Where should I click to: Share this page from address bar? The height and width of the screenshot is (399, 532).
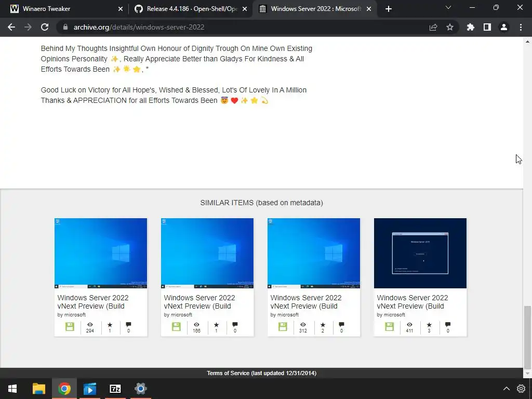pos(433,27)
